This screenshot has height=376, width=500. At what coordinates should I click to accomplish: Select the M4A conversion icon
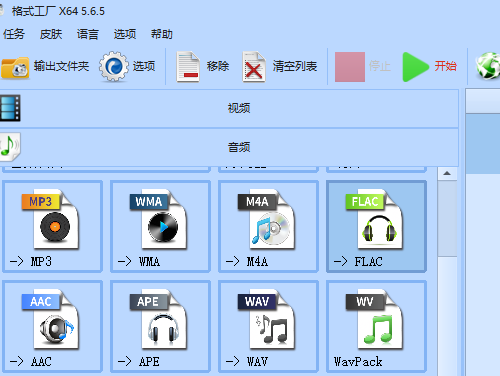point(267,219)
